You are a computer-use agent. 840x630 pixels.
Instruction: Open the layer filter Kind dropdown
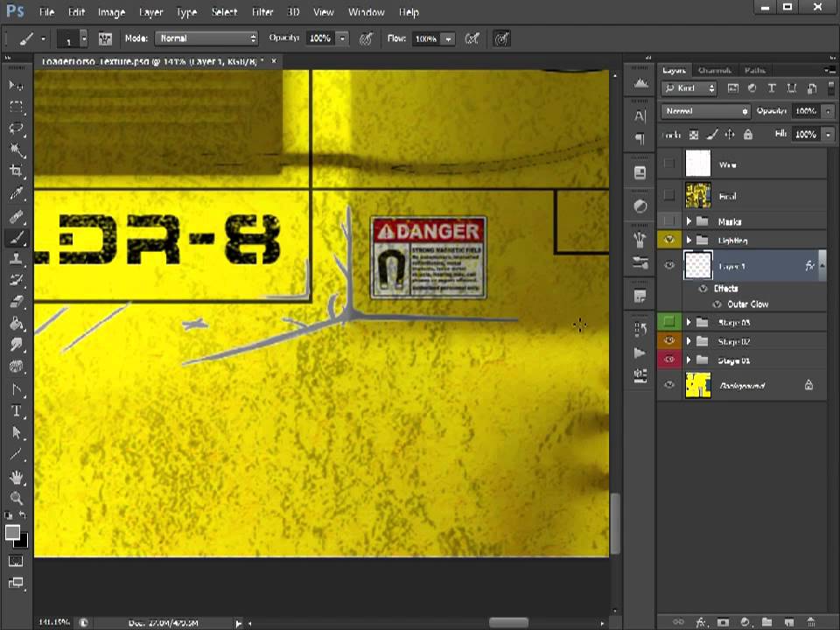(x=689, y=88)
